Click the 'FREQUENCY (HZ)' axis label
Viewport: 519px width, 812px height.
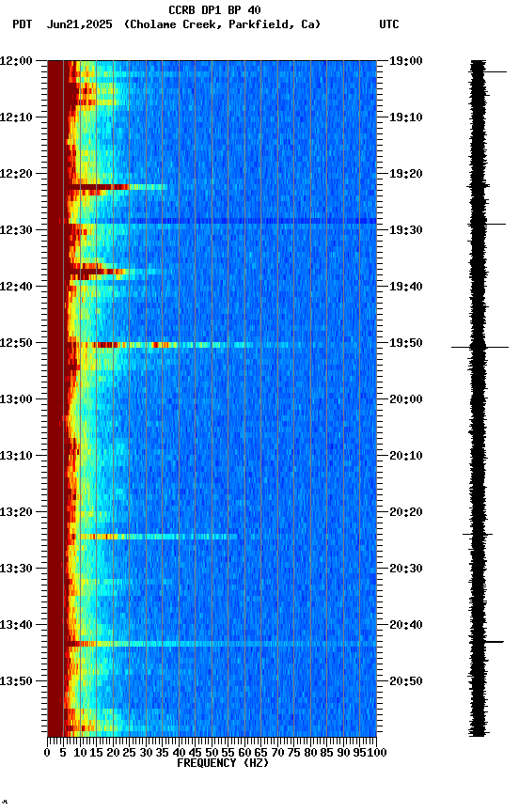[223, 763]
